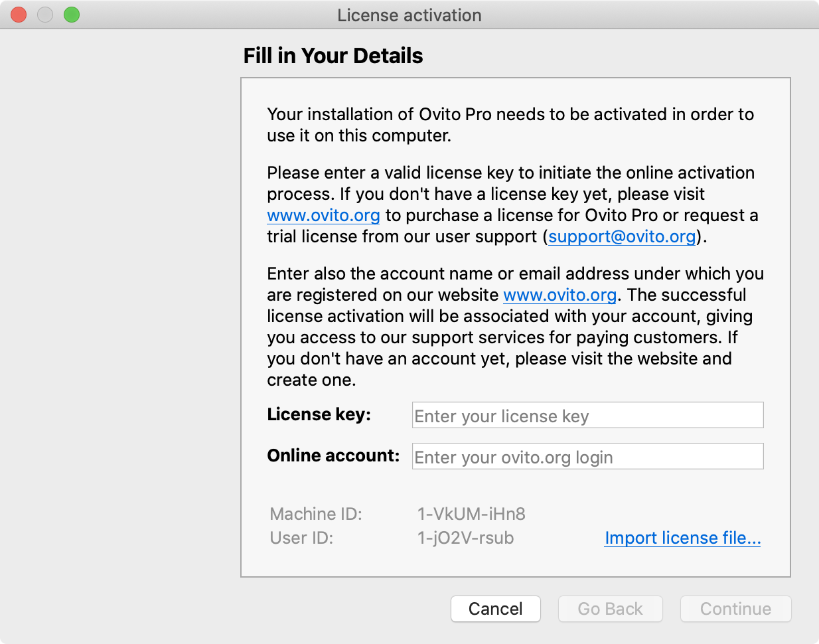Click the gray "Machine ID:" label
Viewport: 819px width, 644px height.
316,514
